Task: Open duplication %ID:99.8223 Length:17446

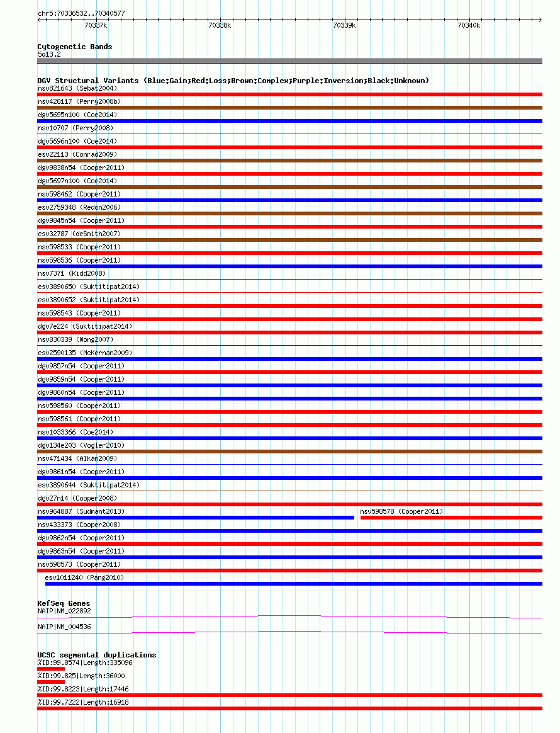Action: click(83, 689)
